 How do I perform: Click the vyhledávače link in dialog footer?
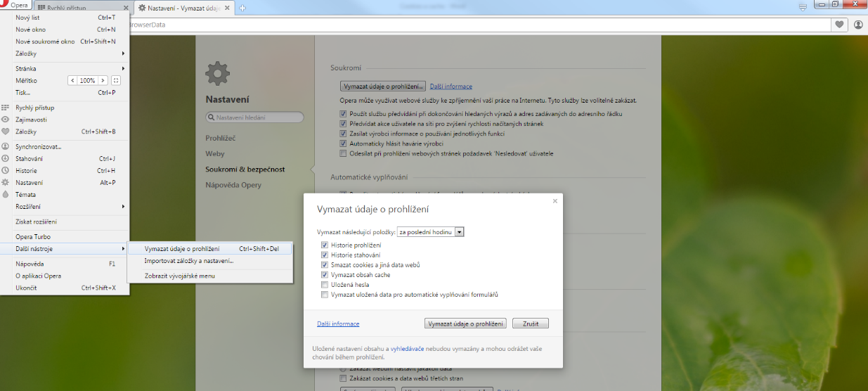tap(408, 349)
